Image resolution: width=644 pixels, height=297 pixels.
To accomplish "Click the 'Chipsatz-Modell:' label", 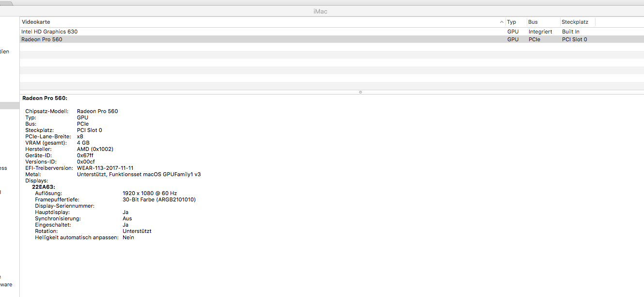I will click(x=47, y=111).
